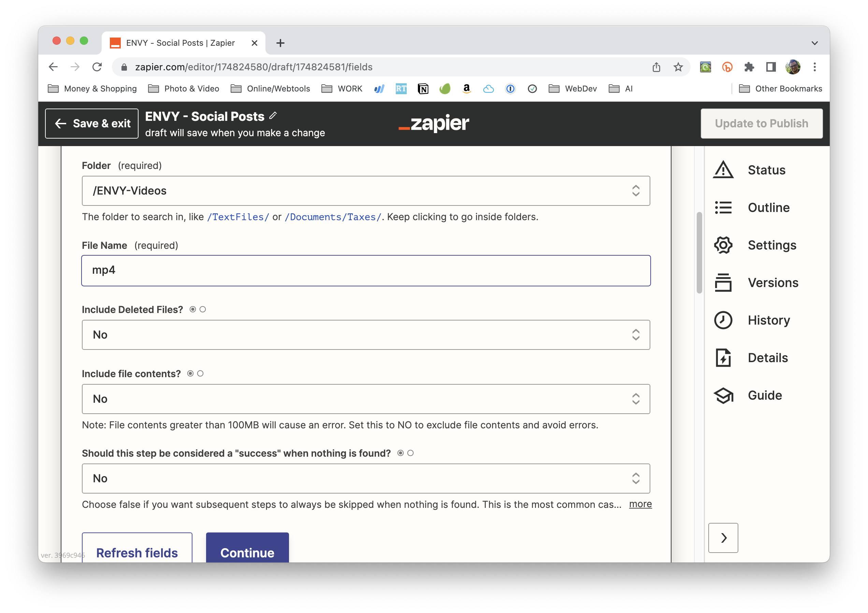Click the editor's vertical scrollbar

[x=699, y=253]
